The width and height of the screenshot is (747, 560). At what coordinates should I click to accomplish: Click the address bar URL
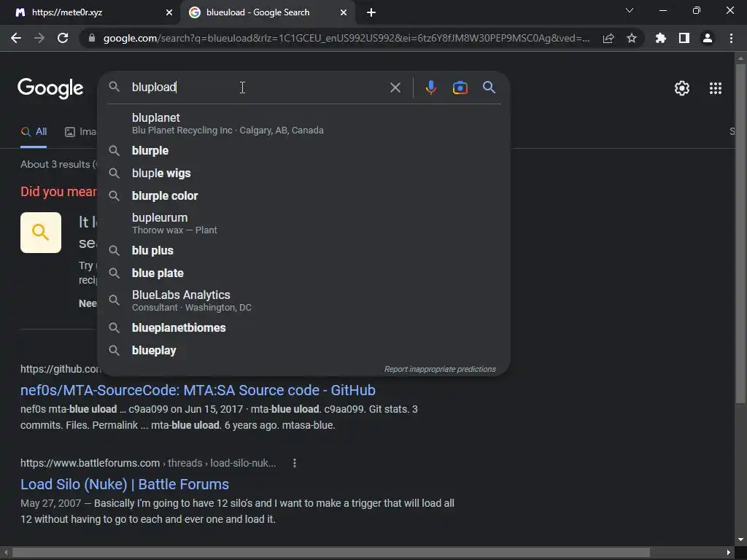tap(347, 38)
